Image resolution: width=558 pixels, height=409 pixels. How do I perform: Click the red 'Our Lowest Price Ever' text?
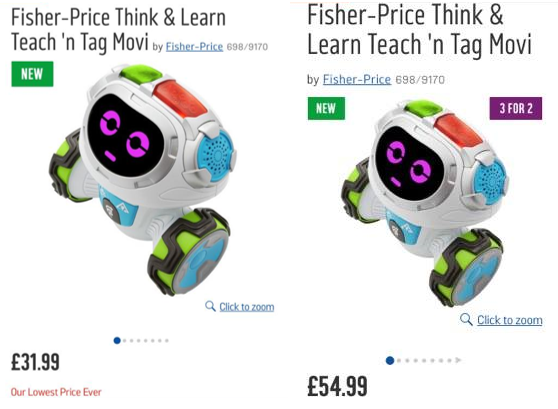point(56,392)
